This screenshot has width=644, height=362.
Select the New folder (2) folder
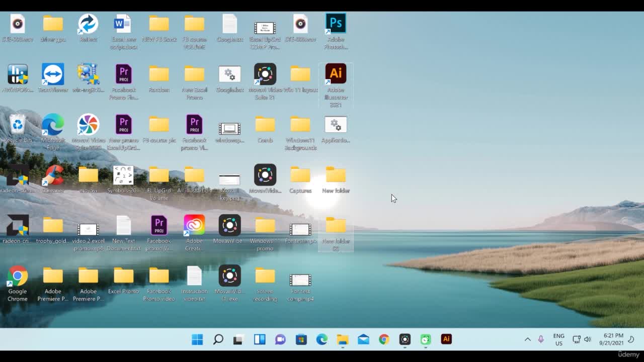click(x=336, y=233)
